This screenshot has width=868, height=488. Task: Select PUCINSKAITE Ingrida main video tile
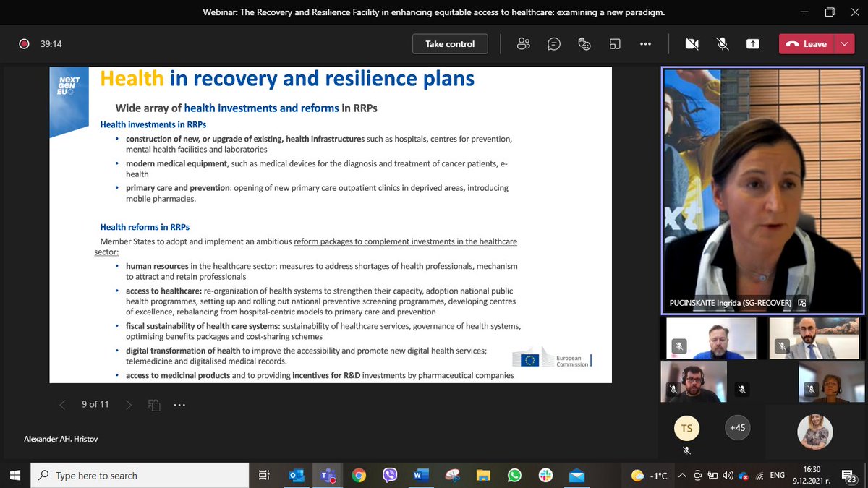763,190
